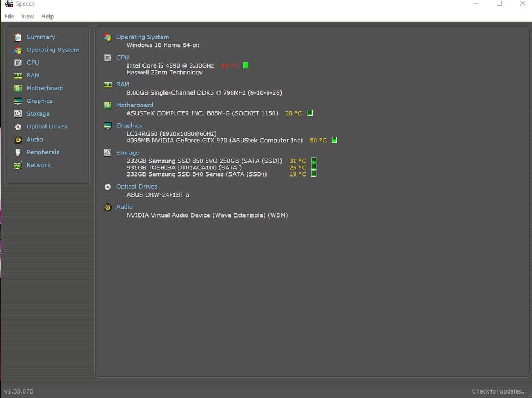Click the GTX 970 temperature indicator square
532x398 pixels.
coord(334,140)
